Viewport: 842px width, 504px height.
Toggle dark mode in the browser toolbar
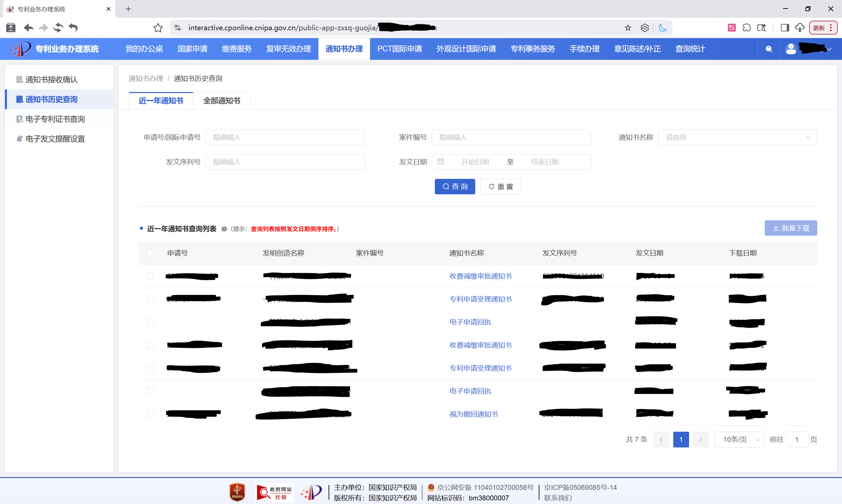point(663,28)
